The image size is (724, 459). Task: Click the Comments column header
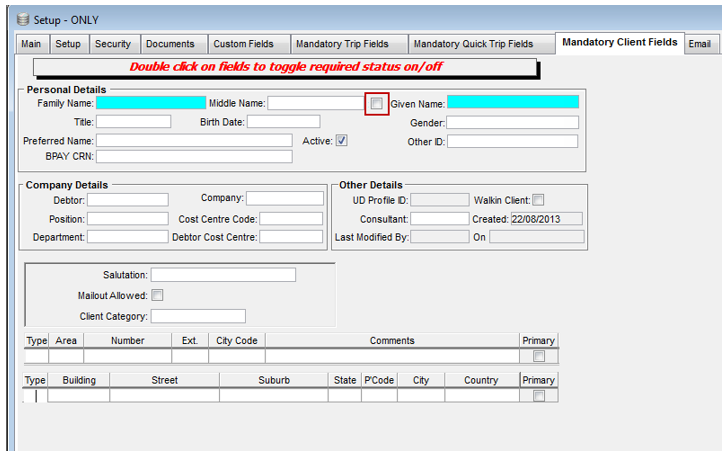pos(392,340)
